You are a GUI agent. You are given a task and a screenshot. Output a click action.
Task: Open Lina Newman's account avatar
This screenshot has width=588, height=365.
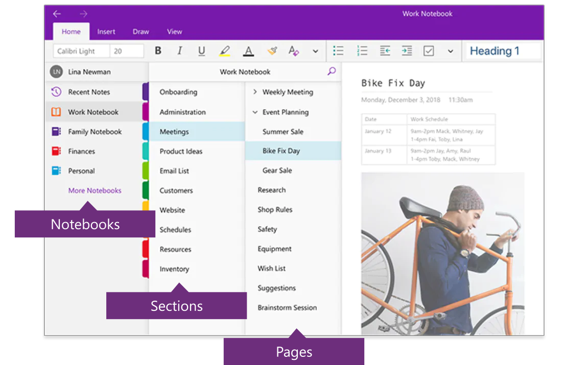[x=56, y=71]
